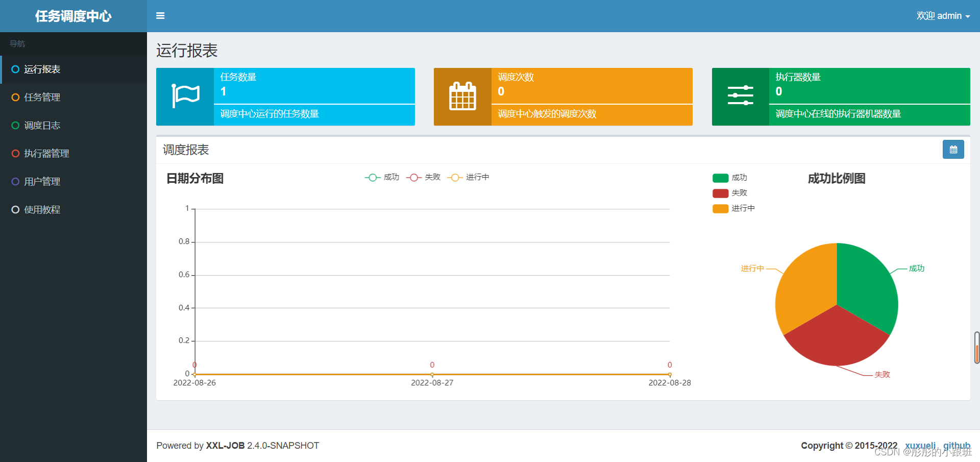
Task: Open 运行报表 in the sidebar
Action: coord(73,69)
